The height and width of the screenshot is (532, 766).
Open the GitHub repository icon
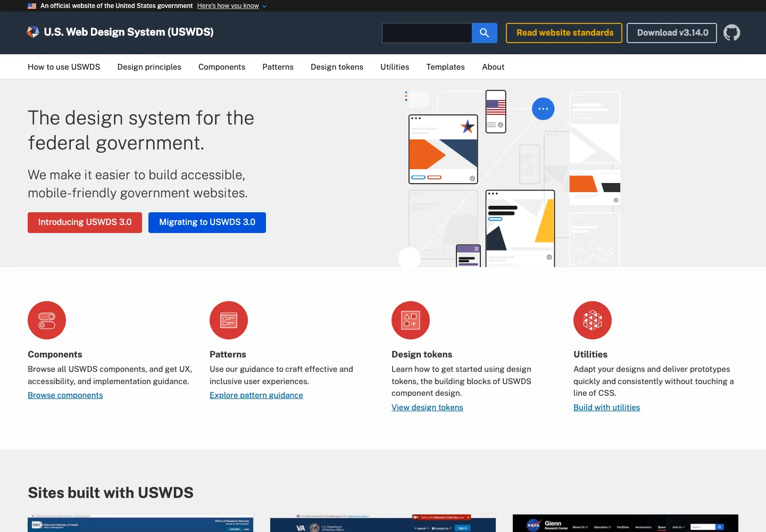pos(732,33)
